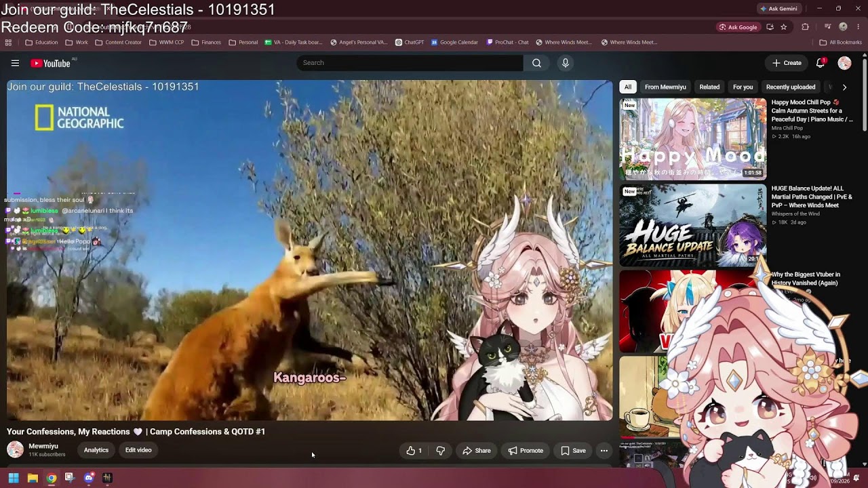
Task: Open Chrome apps grid in bookmarks bar
Action: point(8,42)
